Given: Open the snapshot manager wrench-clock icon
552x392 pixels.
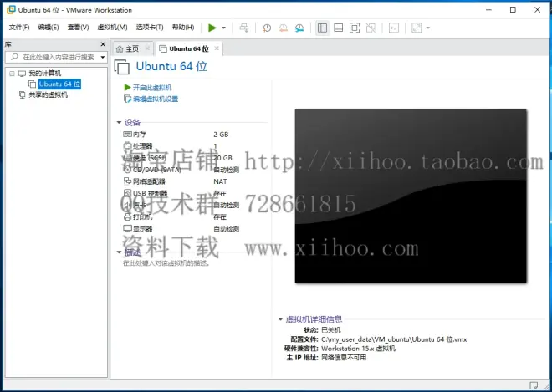Looking at the screenshot, I should tap(299, 28).
